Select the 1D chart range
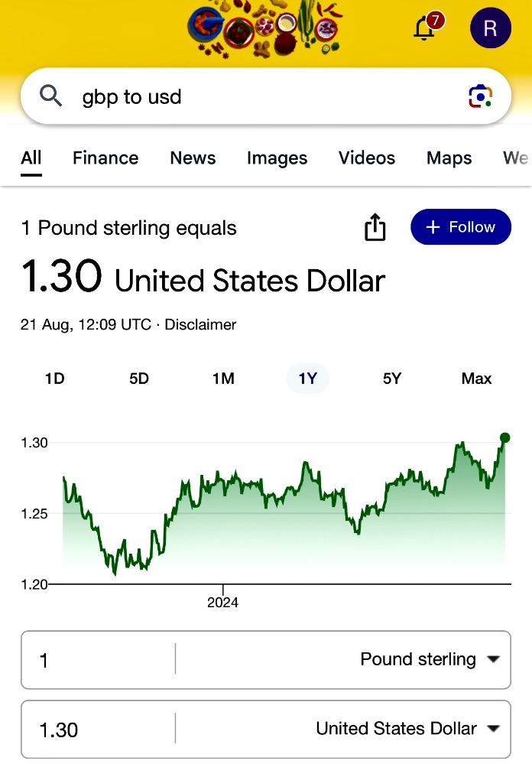 pyautogui.click(x=55, y=379)
